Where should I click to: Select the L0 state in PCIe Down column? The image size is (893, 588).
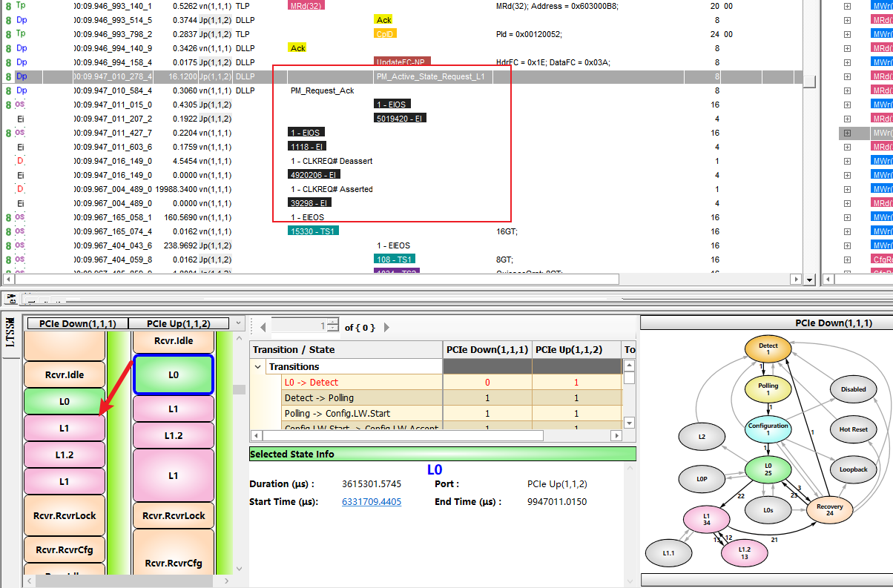65,400
